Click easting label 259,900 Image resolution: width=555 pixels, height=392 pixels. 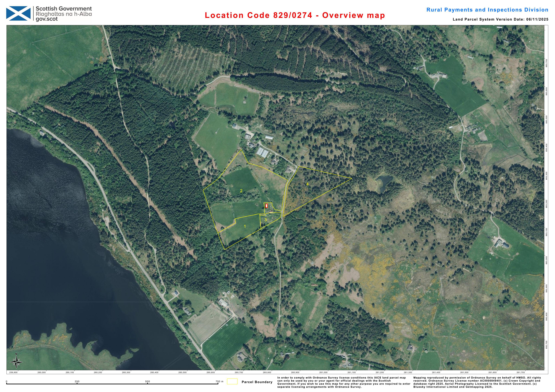[x=13, y=372]
